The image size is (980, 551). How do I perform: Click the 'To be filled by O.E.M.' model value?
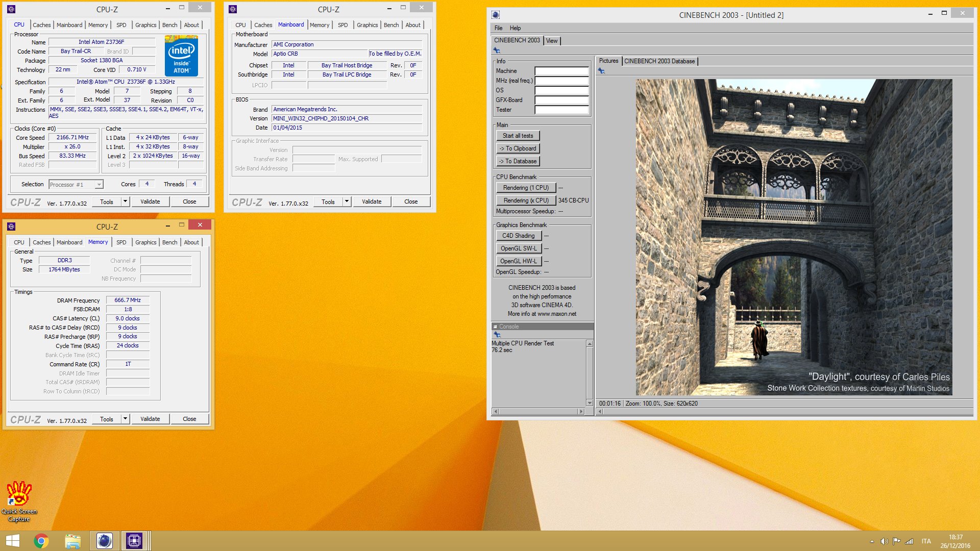tap(395, 54)
